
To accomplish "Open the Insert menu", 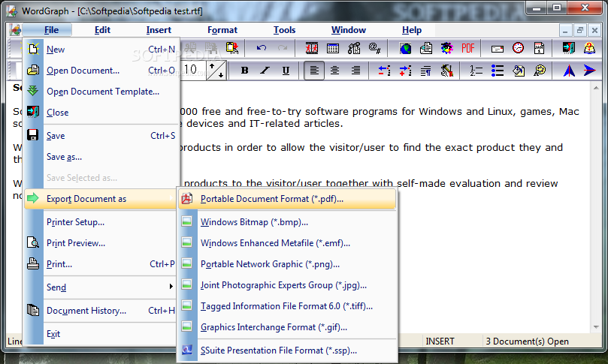I will tap(159, 30).
